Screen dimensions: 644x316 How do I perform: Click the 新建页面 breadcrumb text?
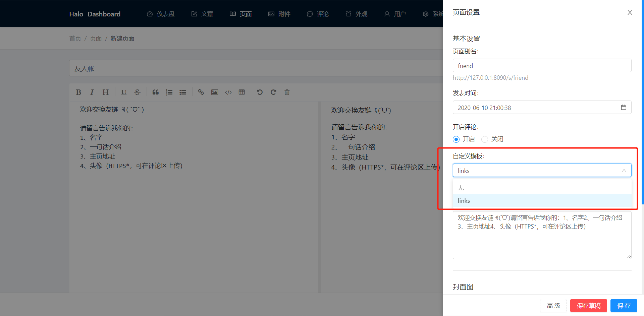click(122, 39)
